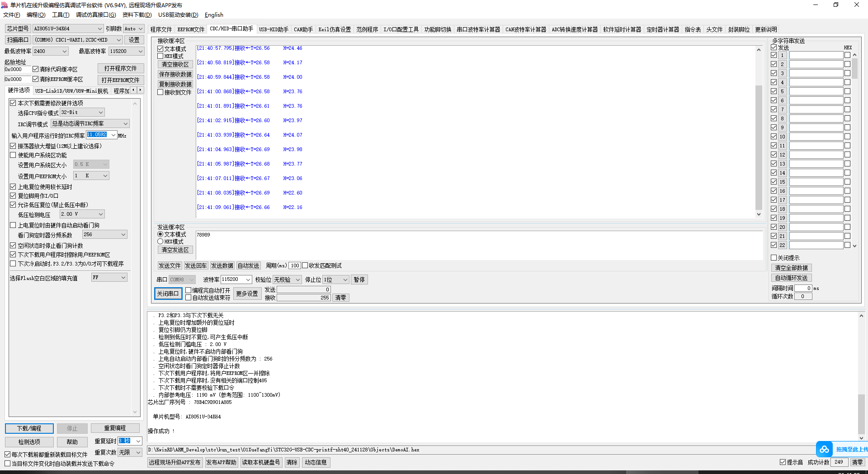Enable 编程完自动打开 checkbox
Image resolution: width=868 pixels, height=474 pixels.
tap(189, 290)
